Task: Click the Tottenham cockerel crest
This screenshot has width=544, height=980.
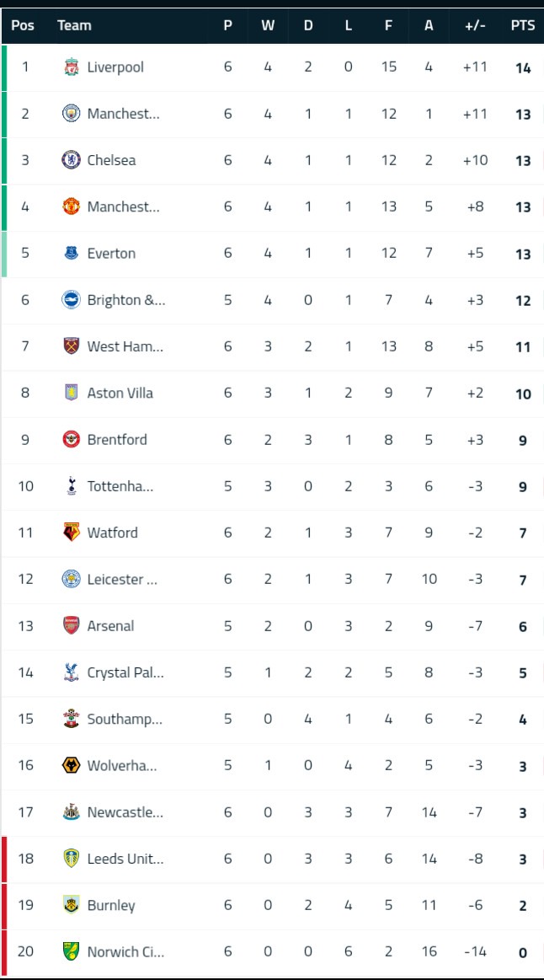Action: tap(72, 485)
